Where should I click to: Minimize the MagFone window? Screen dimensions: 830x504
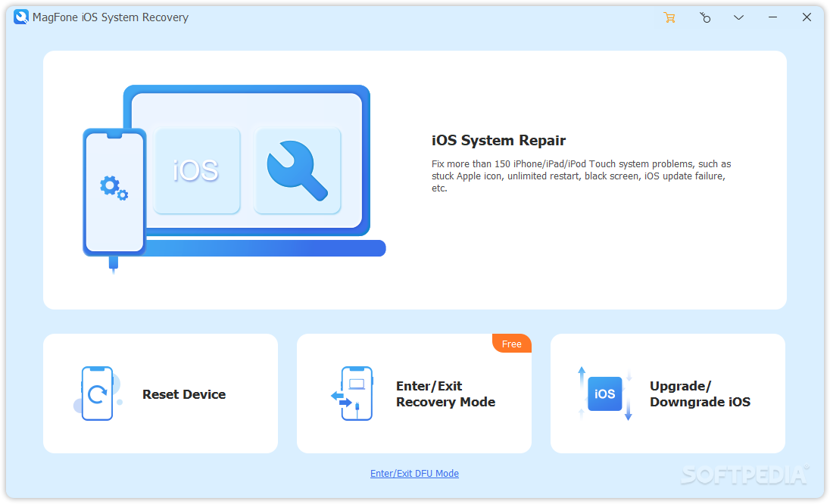point(772,17)
